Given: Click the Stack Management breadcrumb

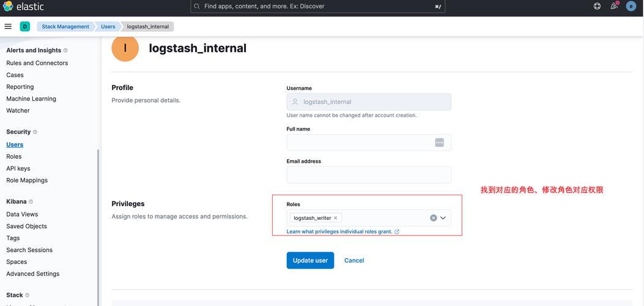Looking at the screenshot, I should click(65, 26).
